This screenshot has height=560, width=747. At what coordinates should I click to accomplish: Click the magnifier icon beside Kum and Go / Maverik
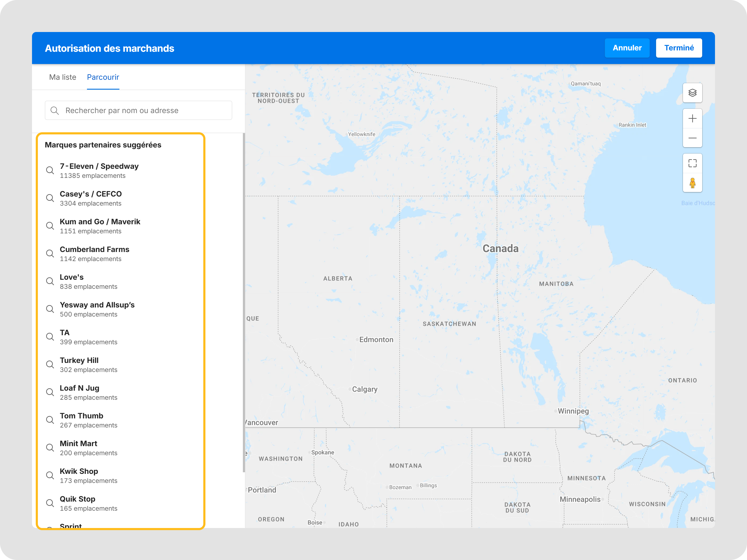coord(50,226)
